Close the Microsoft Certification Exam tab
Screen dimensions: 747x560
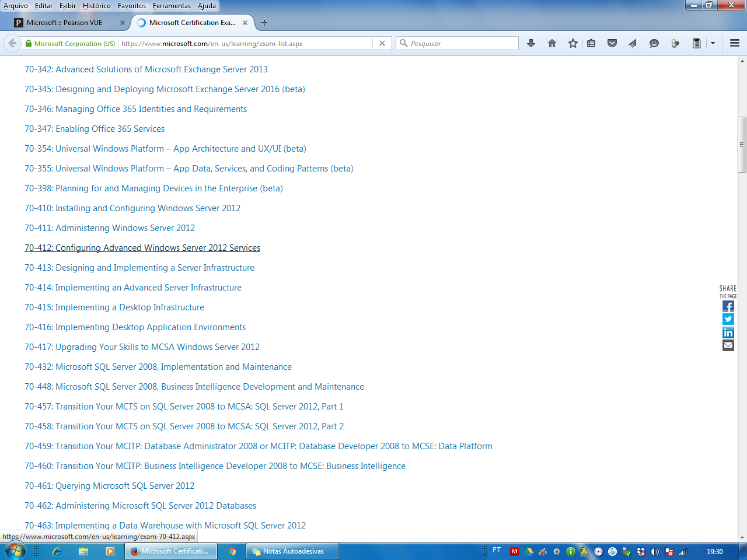point(245,23)
